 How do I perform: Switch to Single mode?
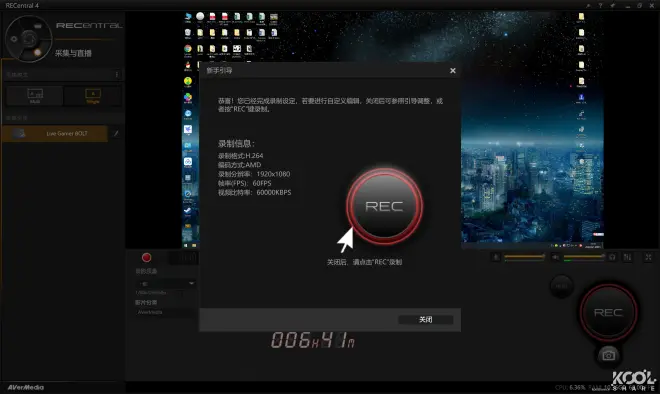(93, 96)
